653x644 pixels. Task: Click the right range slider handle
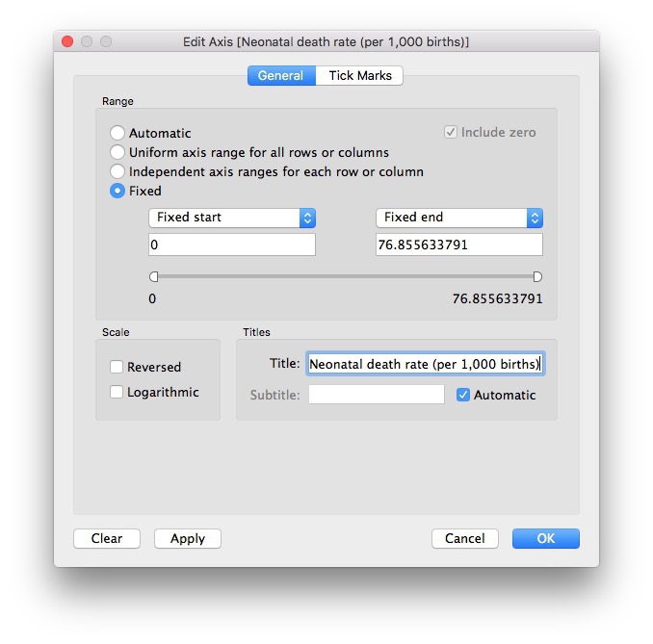537,276
